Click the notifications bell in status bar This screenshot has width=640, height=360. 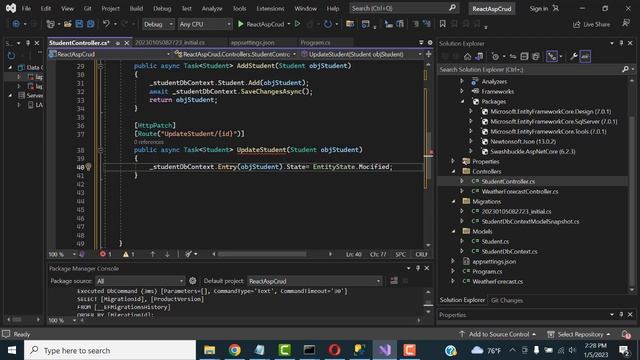(x=626, y=334)
